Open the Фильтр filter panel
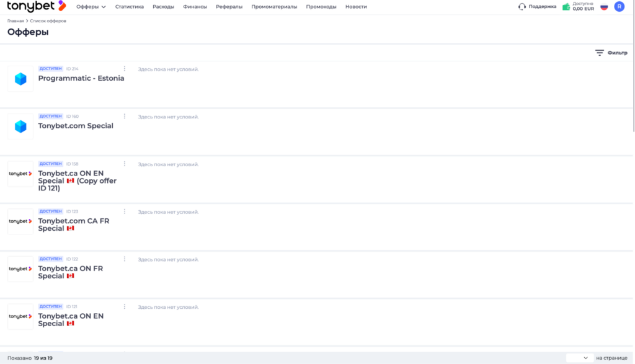This screenshot has height=364, width=635. coord(611,53)
